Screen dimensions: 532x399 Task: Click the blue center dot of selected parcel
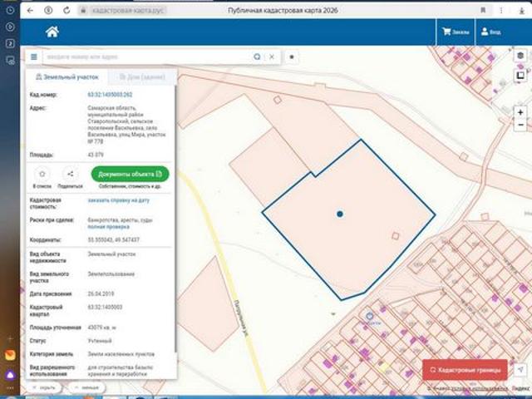(x=340, y=214)
